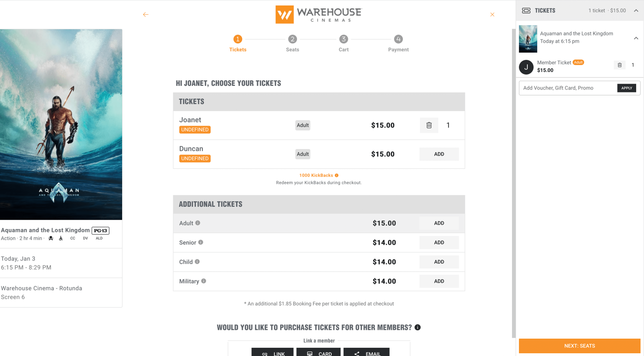Add a Child ticket
This screenshot has width=644, height=356.
[439, 262]
